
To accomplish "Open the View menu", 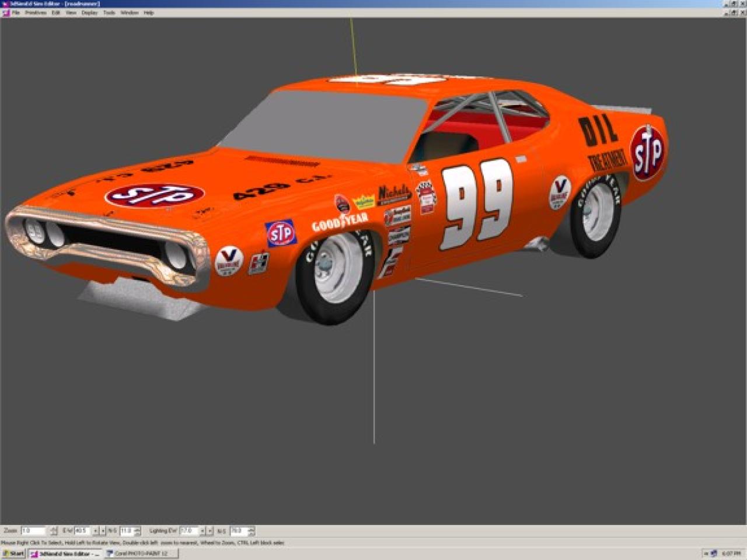I will [71, 12].
